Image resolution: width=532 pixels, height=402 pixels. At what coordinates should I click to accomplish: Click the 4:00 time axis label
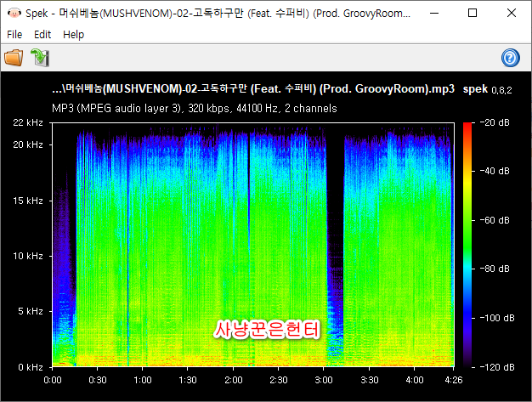click(415, 380)
